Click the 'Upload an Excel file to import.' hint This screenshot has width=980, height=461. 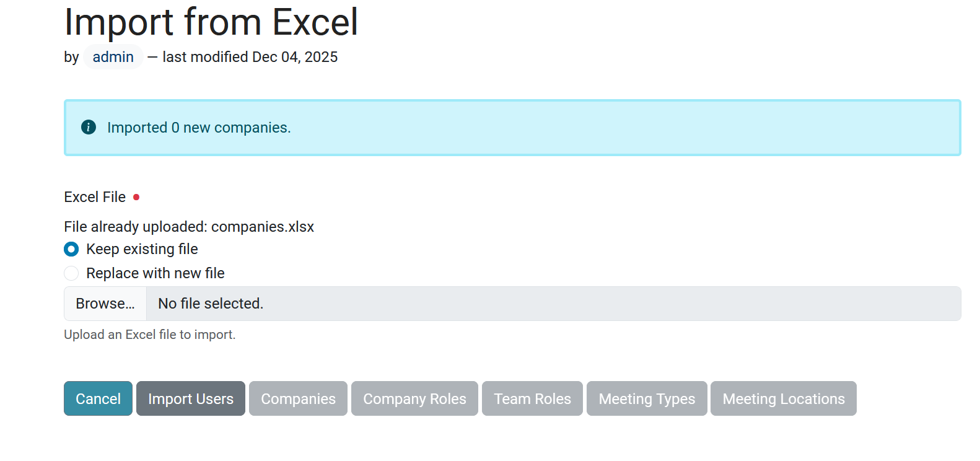(150, 335)
